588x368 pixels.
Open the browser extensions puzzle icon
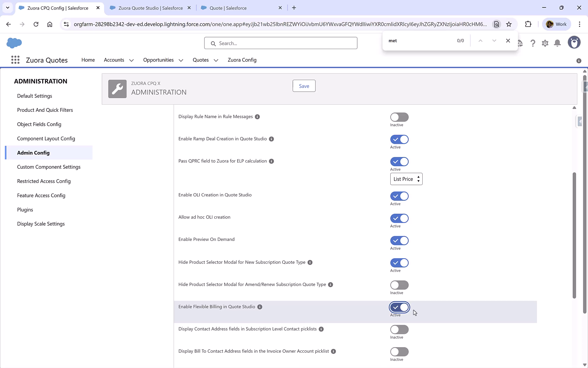(x=528, y=24)
